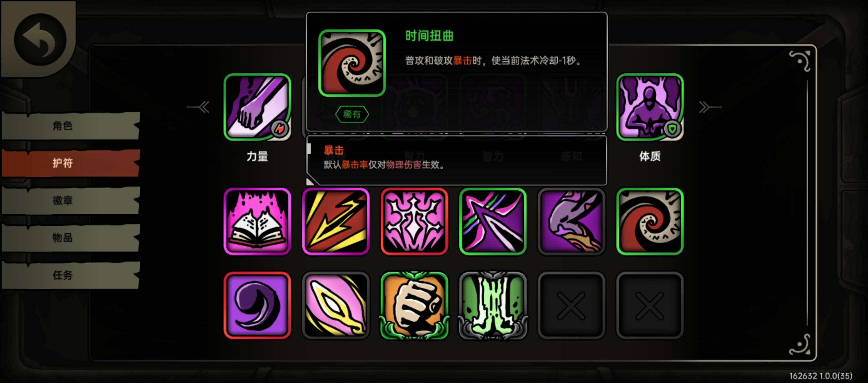The height and width of the screenshot is (383, 868).
Task: Go to next page with right arrow
Action: 710,107
